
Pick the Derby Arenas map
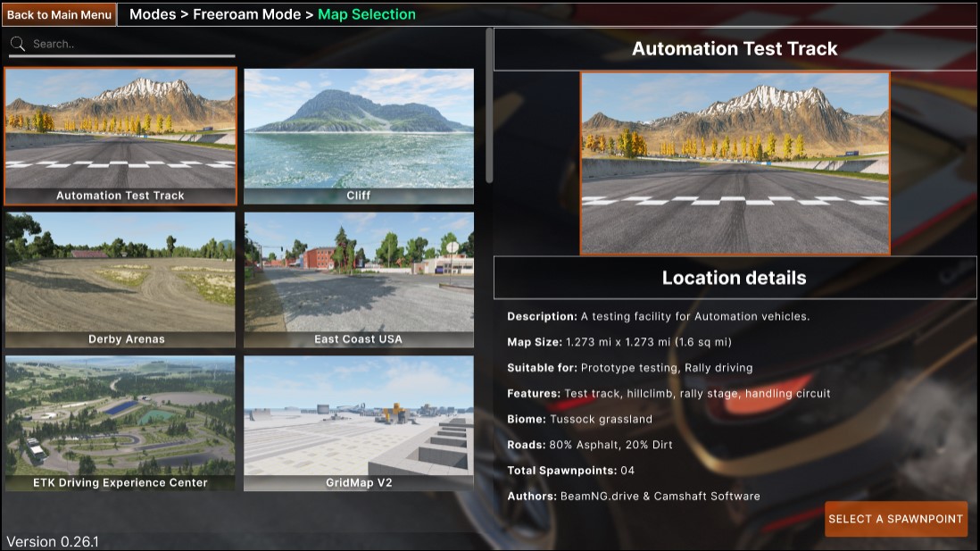click(x=120, y=280)
